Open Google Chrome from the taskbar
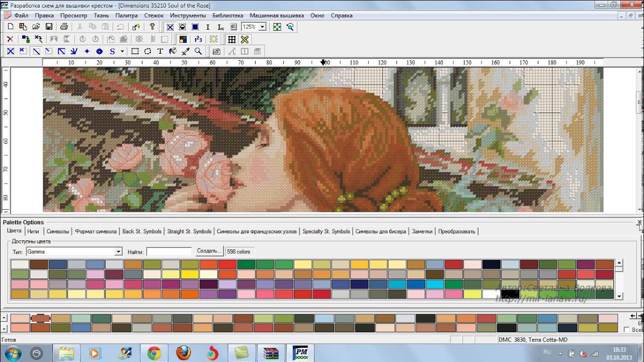644x362 pixels. pyautogui.click(x=154, y=353)
